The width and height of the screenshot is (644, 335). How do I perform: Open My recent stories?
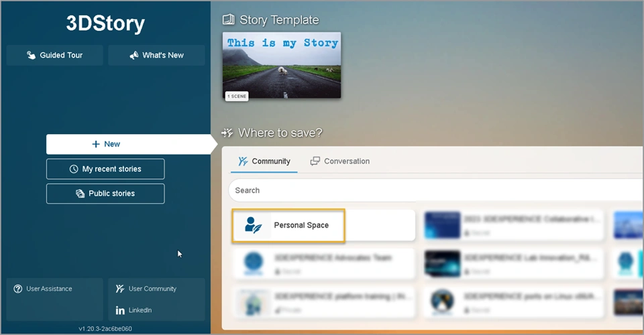click(105, 169)
